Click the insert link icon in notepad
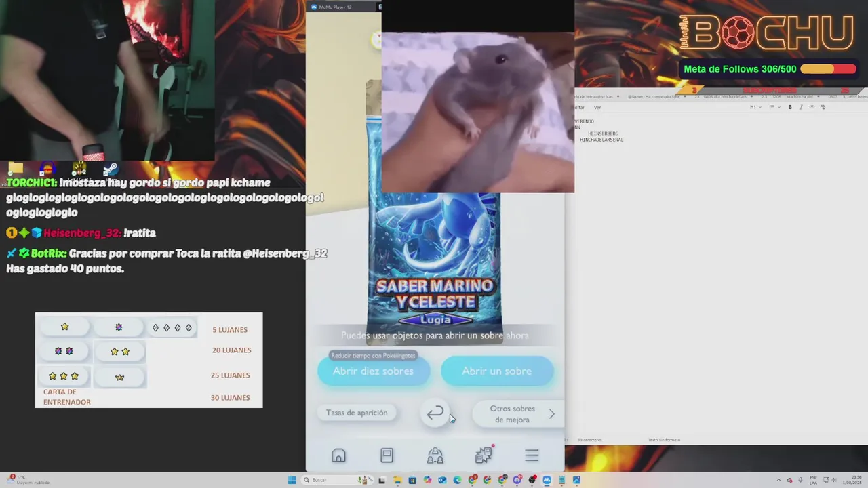The width and height of the screenshot is (868, 488). (812, 107)
